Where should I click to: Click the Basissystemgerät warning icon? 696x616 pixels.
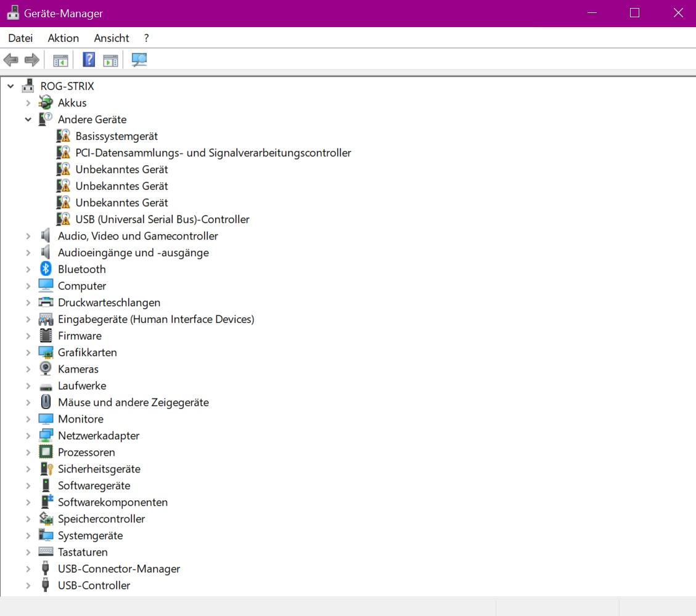[63, 136]
